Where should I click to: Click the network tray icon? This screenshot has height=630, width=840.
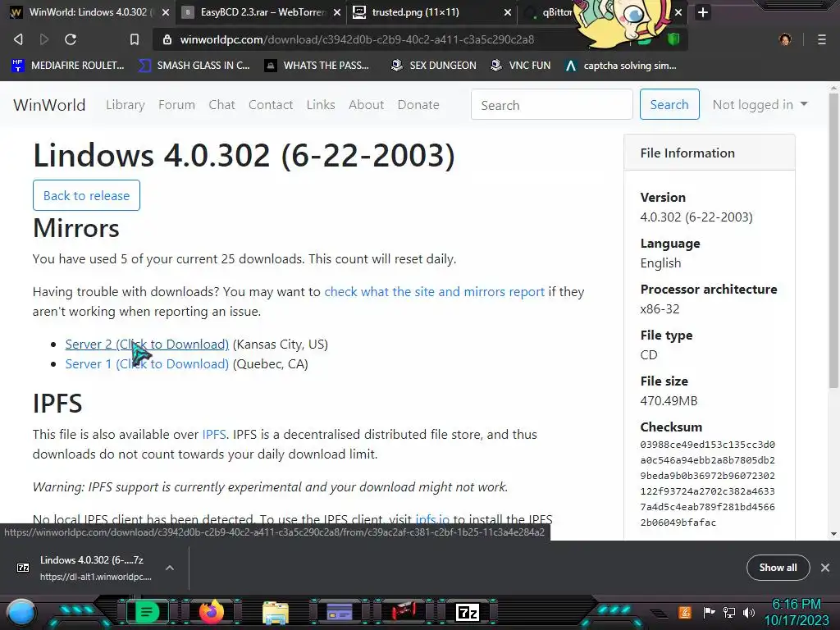729,612
